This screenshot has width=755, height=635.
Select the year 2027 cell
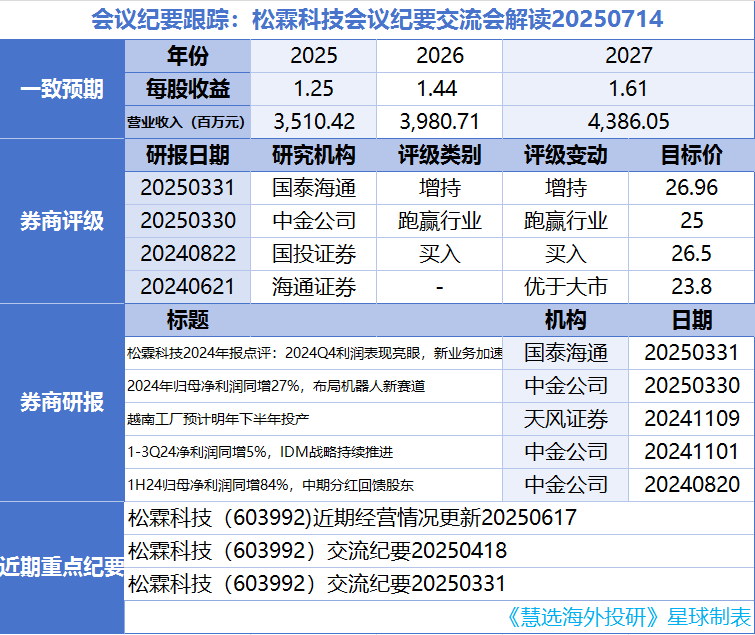click(628, 56)
